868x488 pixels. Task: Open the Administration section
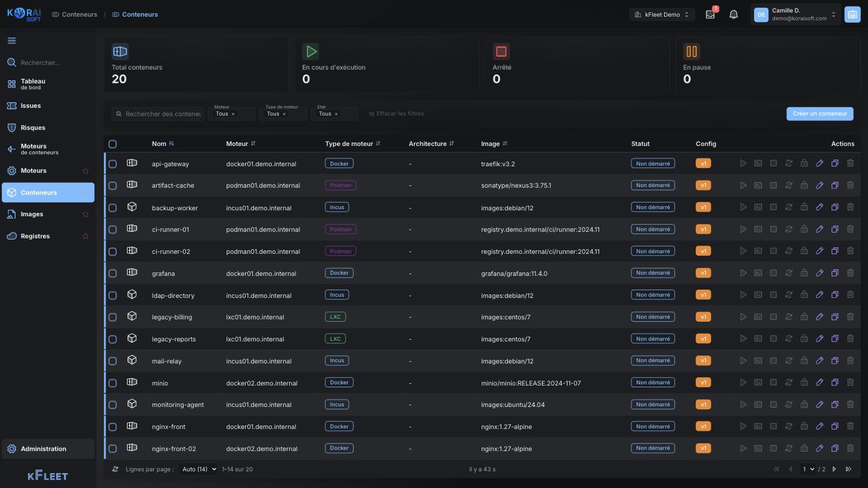(x=48, y=449)
